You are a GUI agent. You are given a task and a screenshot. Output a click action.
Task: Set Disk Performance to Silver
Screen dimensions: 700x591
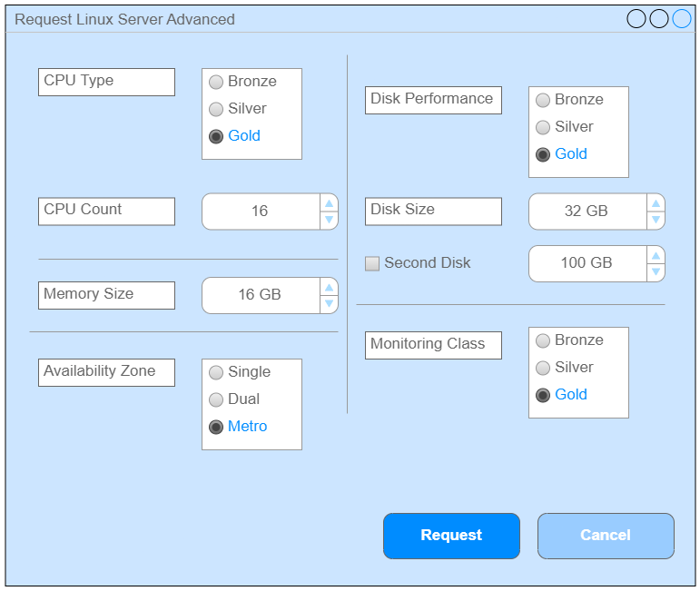[x=543, y=128]
